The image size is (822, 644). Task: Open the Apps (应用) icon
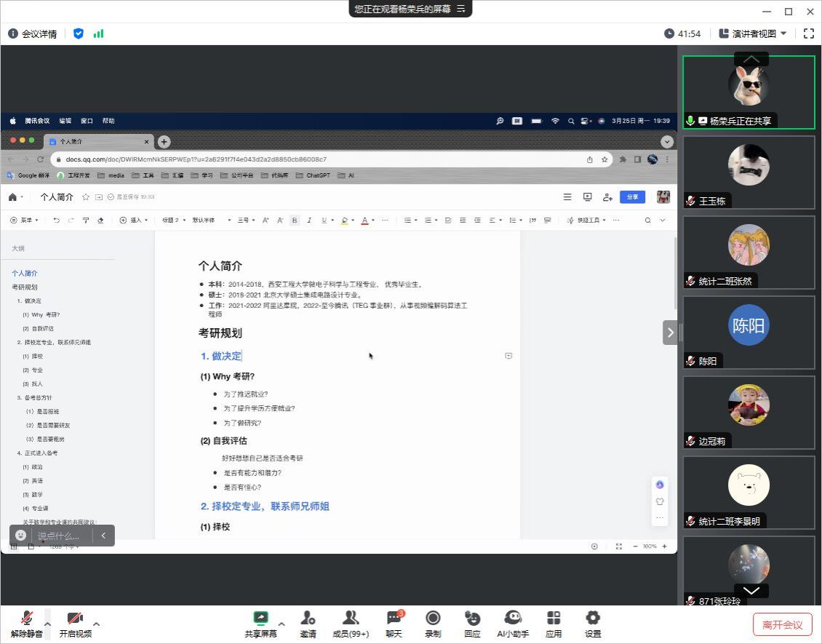(x=554, y=624)
